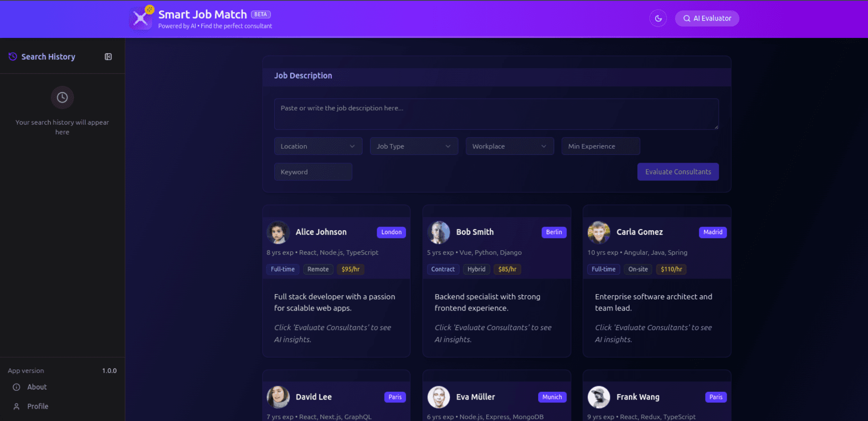Click David Lee's avatar
The height and width of the screenshot is (421, 868).
[278, 397]
